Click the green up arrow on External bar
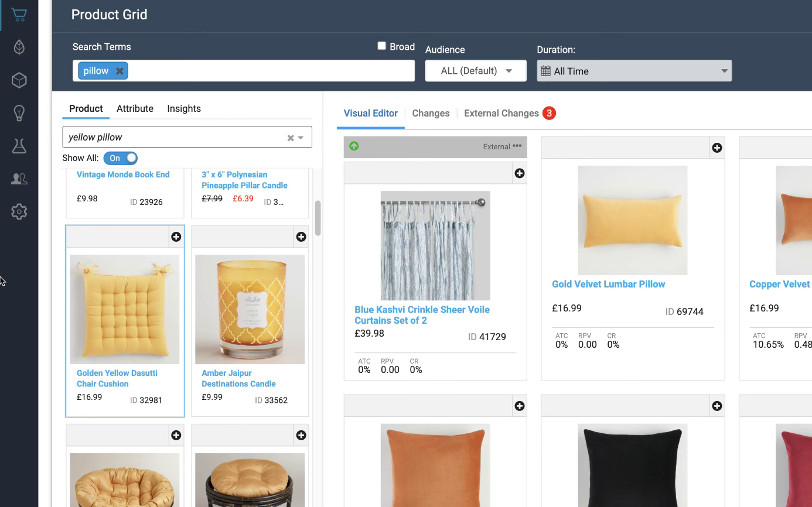The height and width of the screenshot is (507, 812). pos(354,146)
